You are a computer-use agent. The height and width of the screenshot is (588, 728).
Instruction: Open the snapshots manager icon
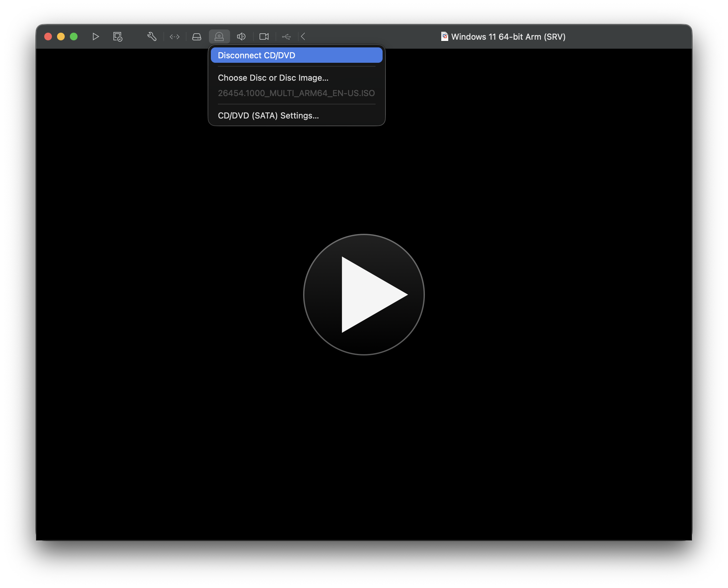[118, 37]
